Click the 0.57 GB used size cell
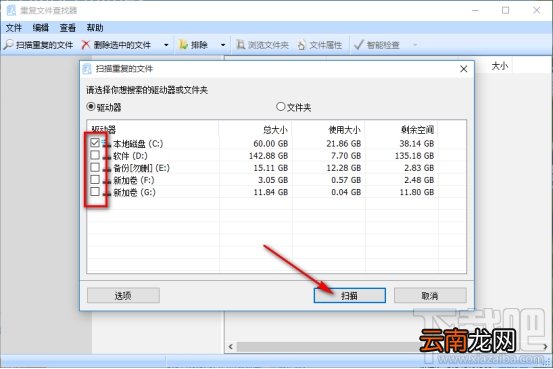 346,180
